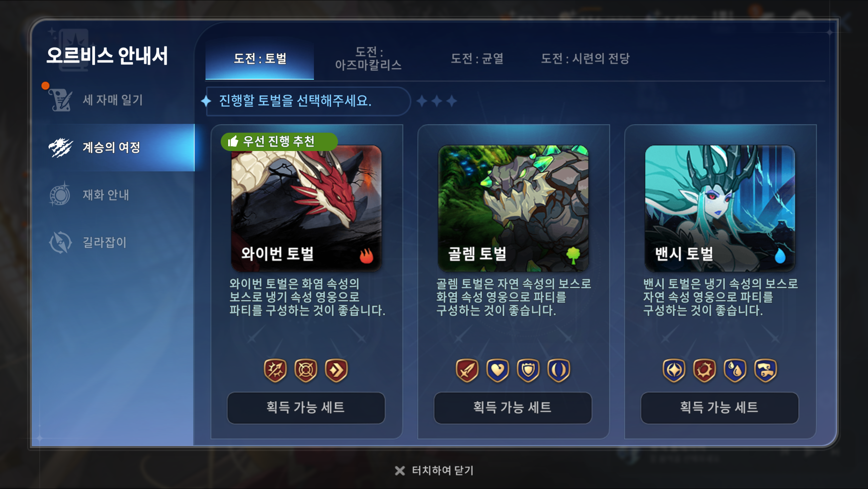868x489 pixels.
Task: Click the water drop element icon on 밴시 토벌
Action: tap(780, 255)
